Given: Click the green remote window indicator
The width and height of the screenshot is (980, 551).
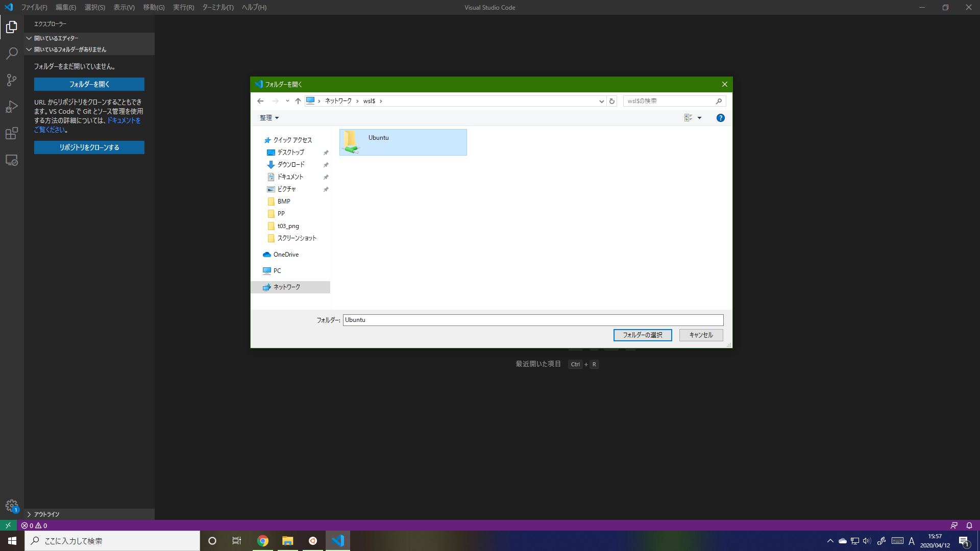Looking at the screenshot, I should 8,525.
